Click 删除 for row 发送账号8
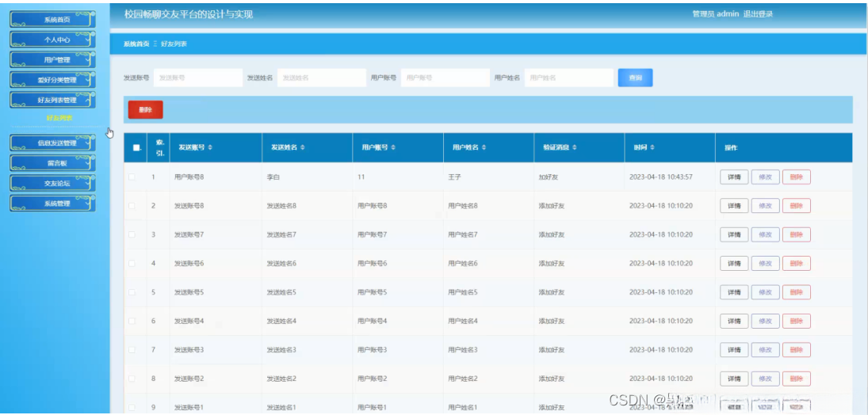The height and width of the screenshot is (415, 868). (x=797, y=206)
